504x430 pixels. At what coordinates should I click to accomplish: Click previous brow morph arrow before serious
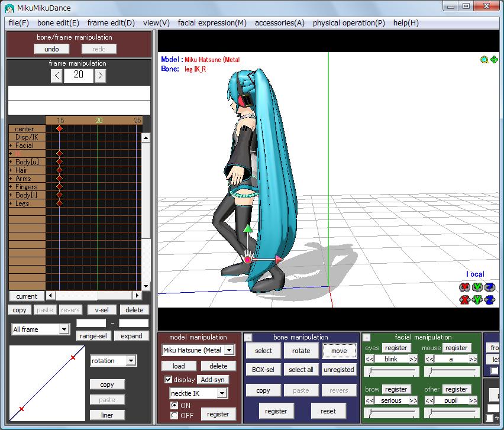pos(370,400)
